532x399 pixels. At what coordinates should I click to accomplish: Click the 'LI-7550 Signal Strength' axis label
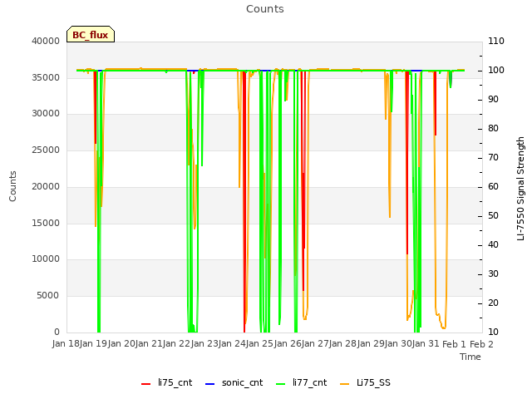[x=520, y=189]
